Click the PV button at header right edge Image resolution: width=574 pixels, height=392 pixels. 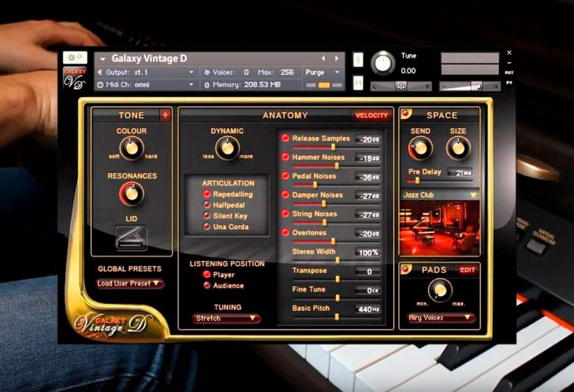coord(509,83)
